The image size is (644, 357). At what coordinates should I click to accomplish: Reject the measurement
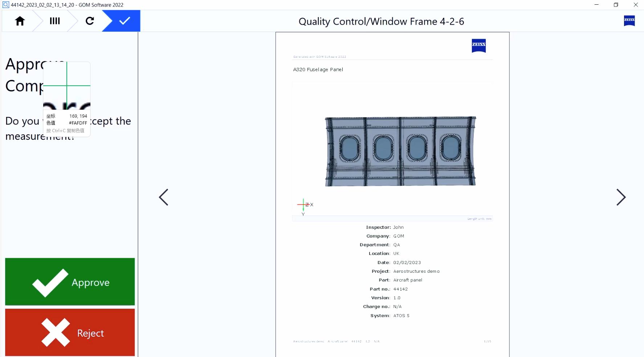tap(70, 332)
